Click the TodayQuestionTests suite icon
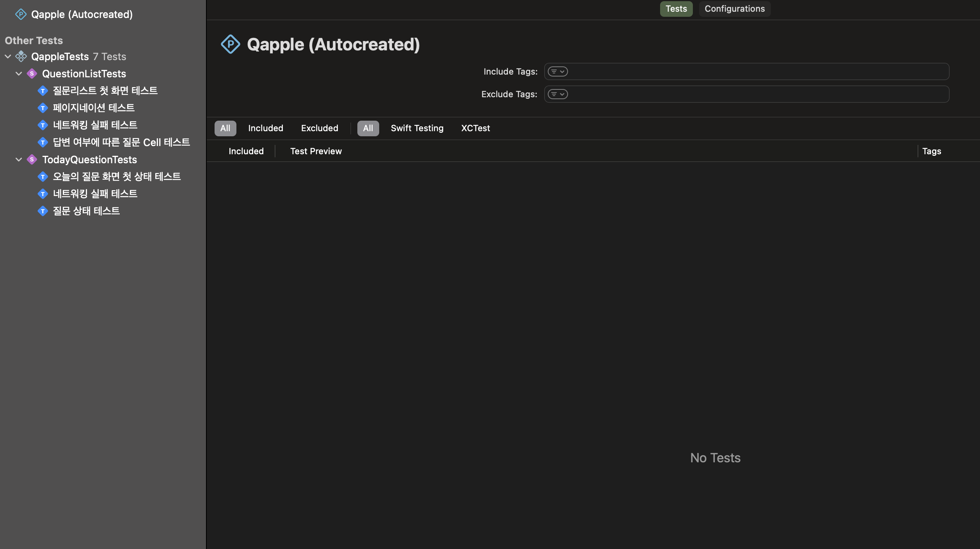 pos(32,160)
